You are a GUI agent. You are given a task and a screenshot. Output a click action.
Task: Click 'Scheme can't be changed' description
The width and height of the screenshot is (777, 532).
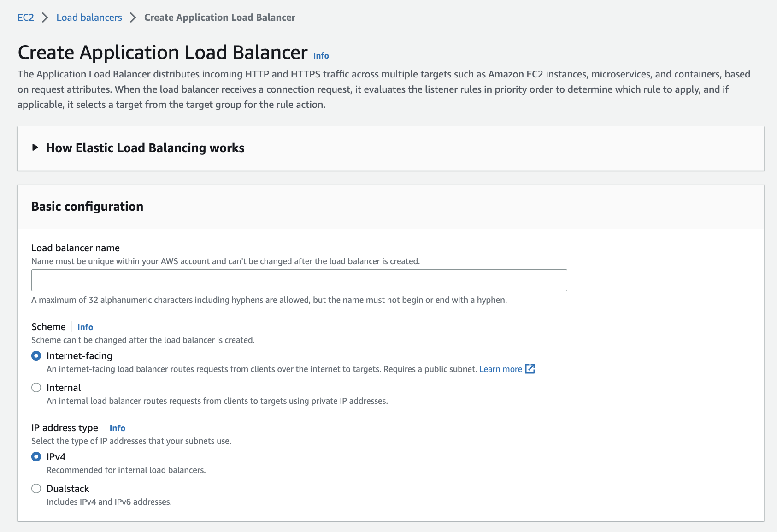tap(143, 340)
